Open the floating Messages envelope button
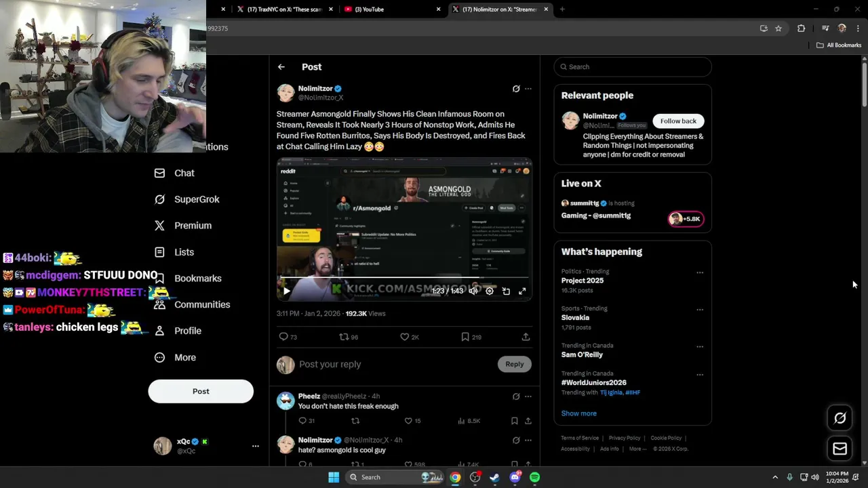The image size is (868, 488). 840,449
